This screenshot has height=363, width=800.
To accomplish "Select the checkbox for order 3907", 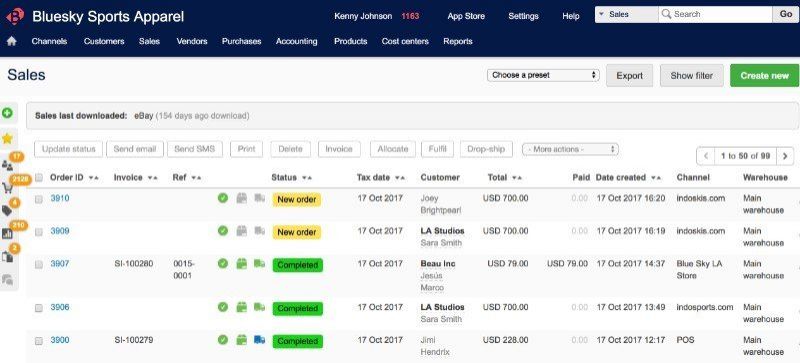I will pos(39,264).
